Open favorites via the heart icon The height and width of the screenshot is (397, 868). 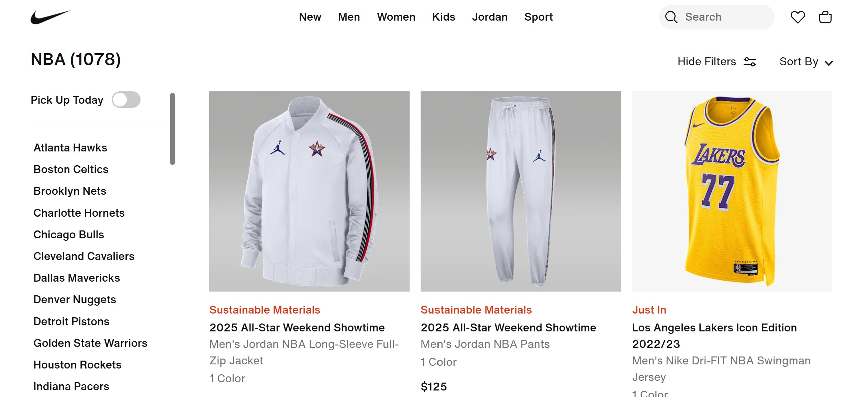(x=797, y=17)
